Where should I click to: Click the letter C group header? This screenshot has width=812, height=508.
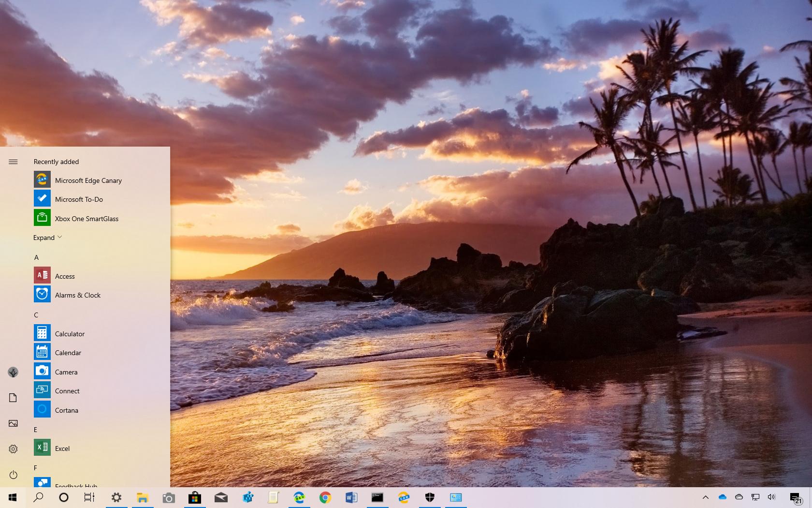point(36,315)
